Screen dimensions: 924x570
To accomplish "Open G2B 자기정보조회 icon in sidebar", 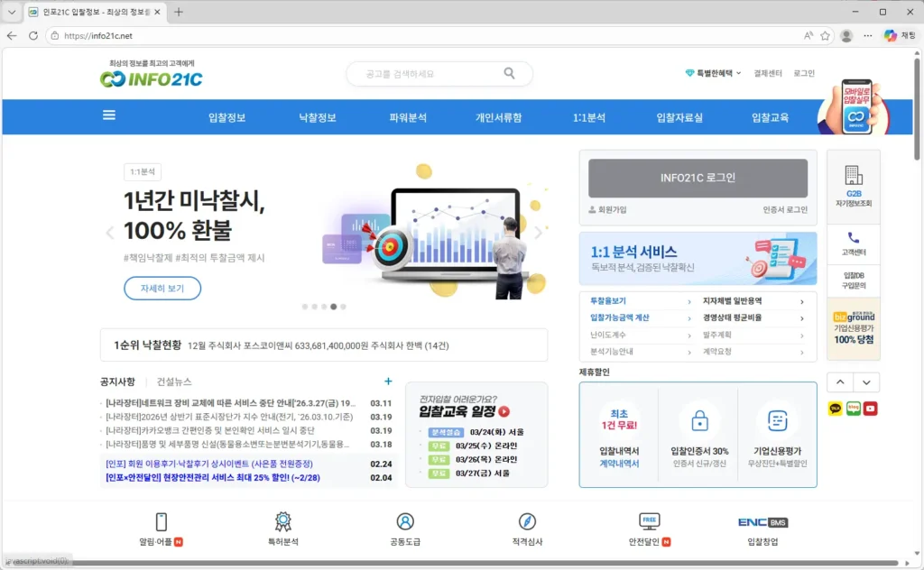I will (x=854, y=186).
